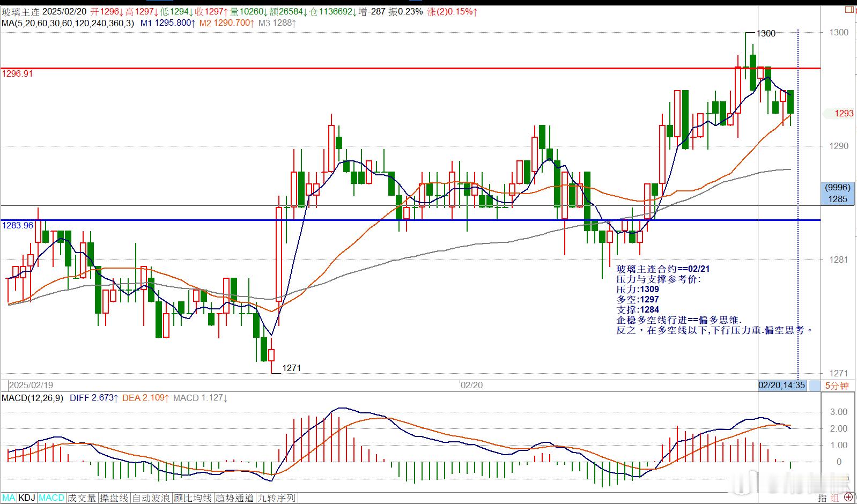The height and width of the screenshot is (504, 857).
Task: Open the 自动波浪 indicator tab
Action: pos(151,498)
